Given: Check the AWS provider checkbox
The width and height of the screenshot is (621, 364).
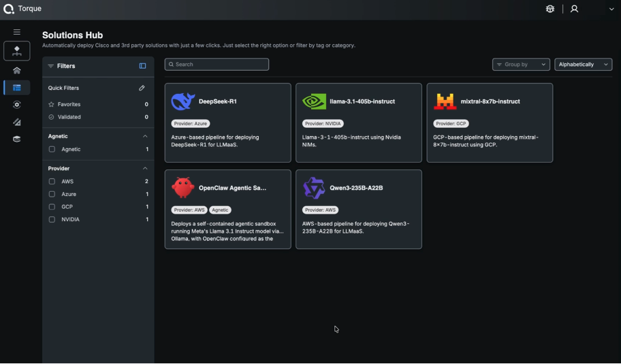Looking at the screenshot, I should (52, 182).
